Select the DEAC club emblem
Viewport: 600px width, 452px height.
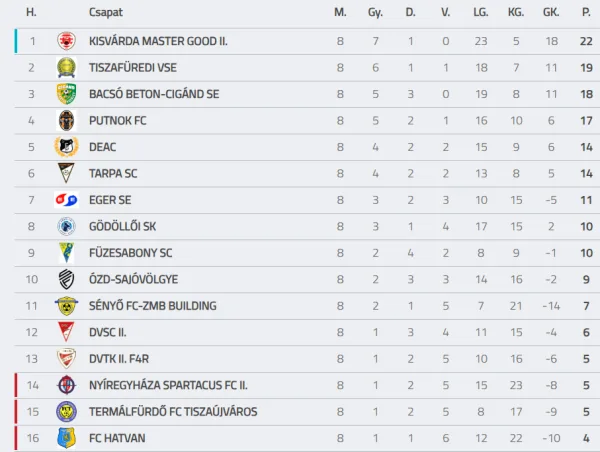point(66,147)
